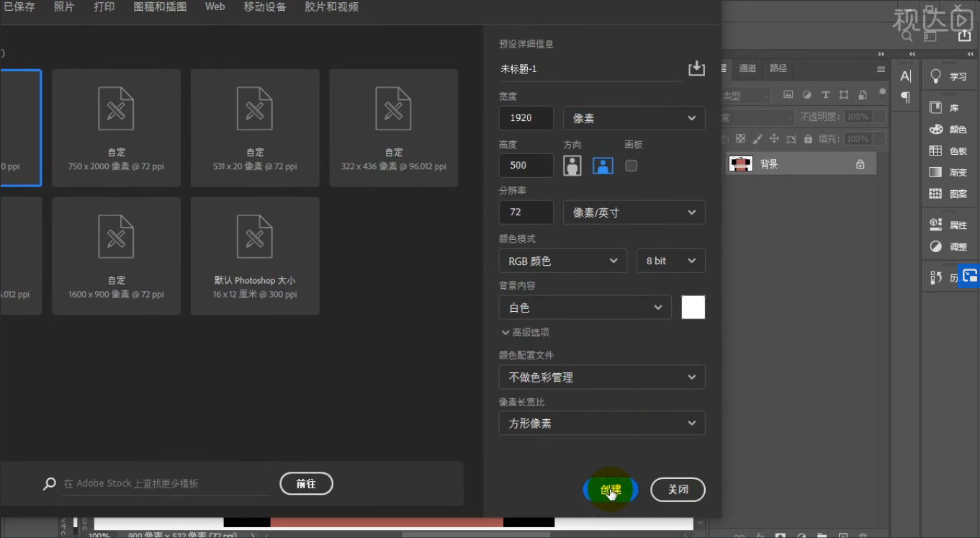Click the document name field 未标题-1
Viewport: 980px width, 538px height.
[x=590, y=69]
